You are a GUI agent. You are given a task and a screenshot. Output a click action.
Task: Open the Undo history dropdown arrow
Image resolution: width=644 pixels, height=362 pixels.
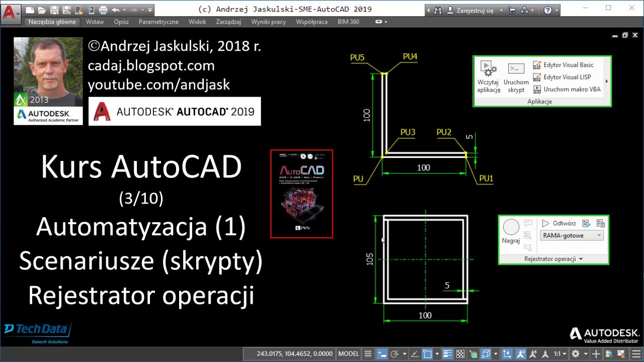click(124, 10)
